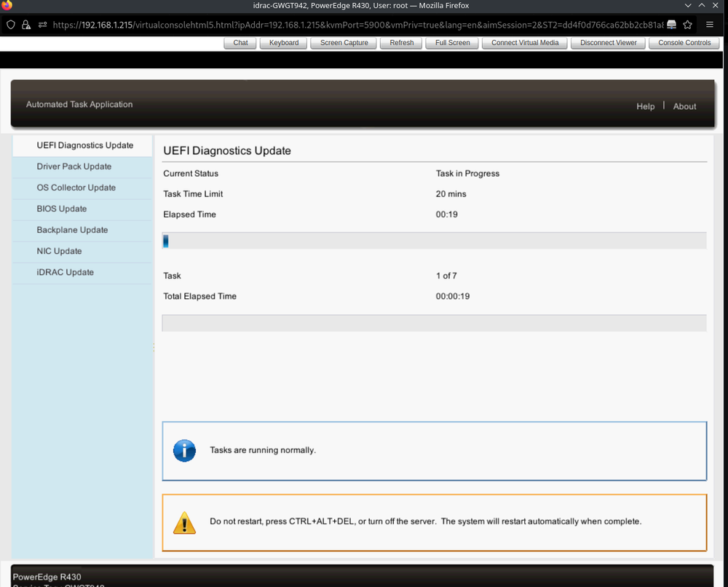The image size is (728, 587).
Task: Enter Full Screen mode
Action: [x=451, y=42]
